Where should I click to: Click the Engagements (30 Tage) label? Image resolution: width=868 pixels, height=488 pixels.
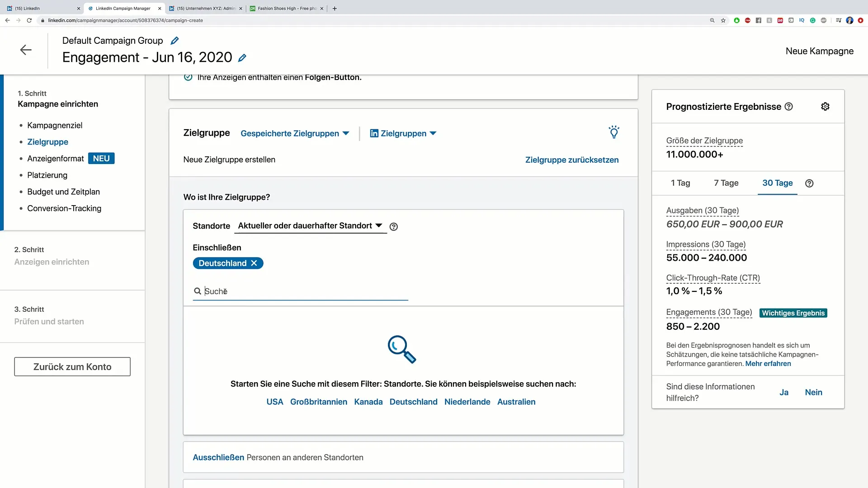709,312
